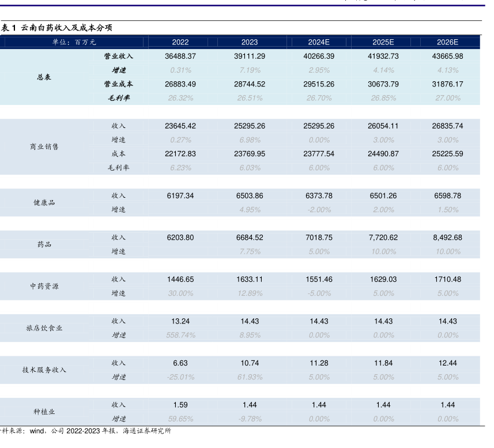The width and height of the screenshot is (494, 448).
Task: Click the 中药资源 category label
Action: pyautogui.click(x=44, y=286)
